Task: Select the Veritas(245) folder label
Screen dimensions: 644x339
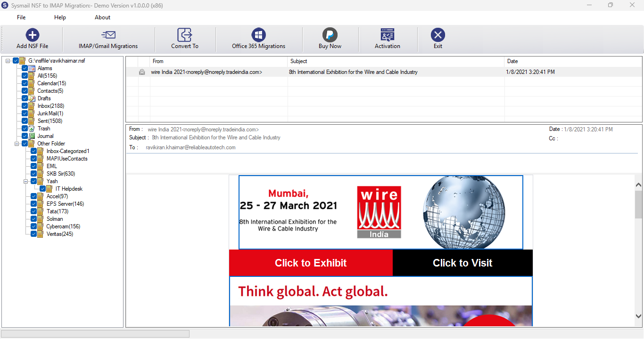Action: (60, 234)
